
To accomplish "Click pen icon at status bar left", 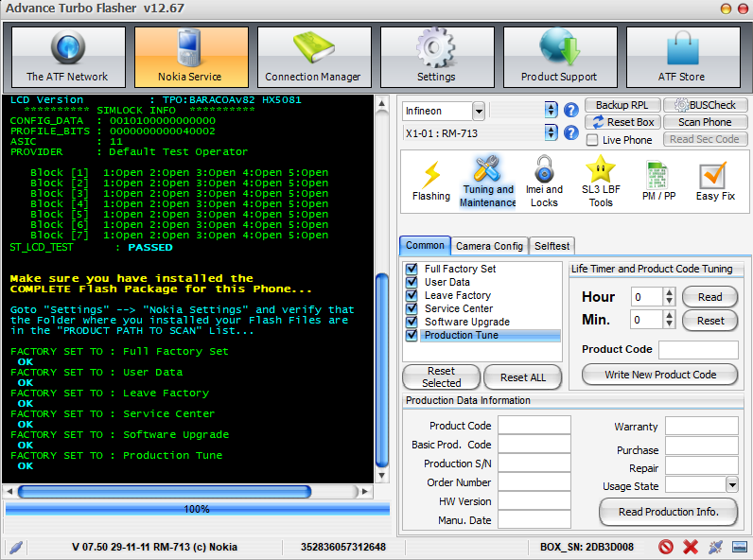I will 16,547.
